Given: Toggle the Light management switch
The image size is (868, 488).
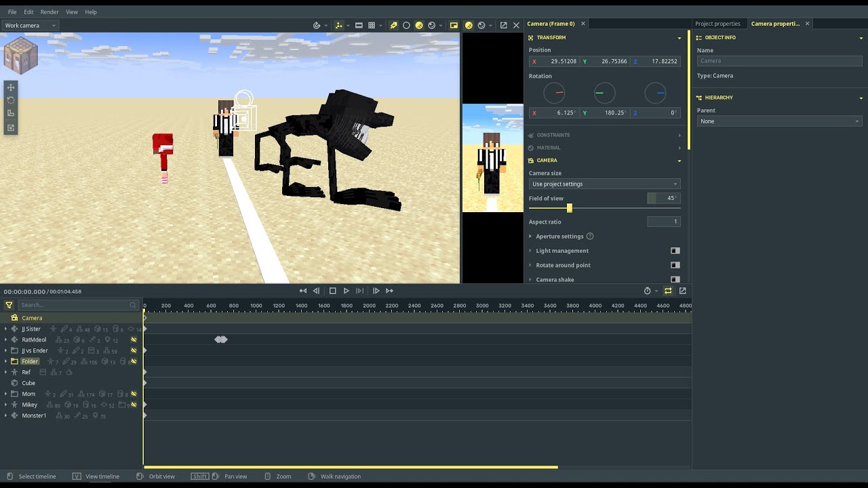Looking at the screenshot, I should (675, 251).
